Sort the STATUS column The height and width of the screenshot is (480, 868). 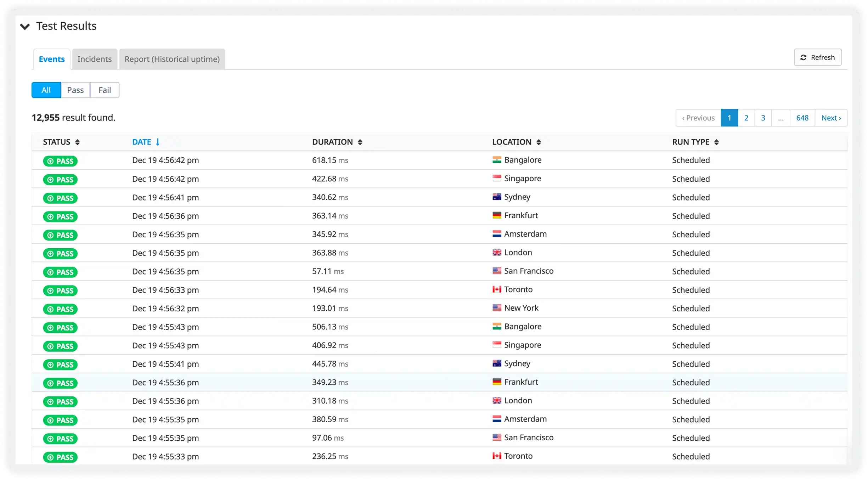(78, 142)
